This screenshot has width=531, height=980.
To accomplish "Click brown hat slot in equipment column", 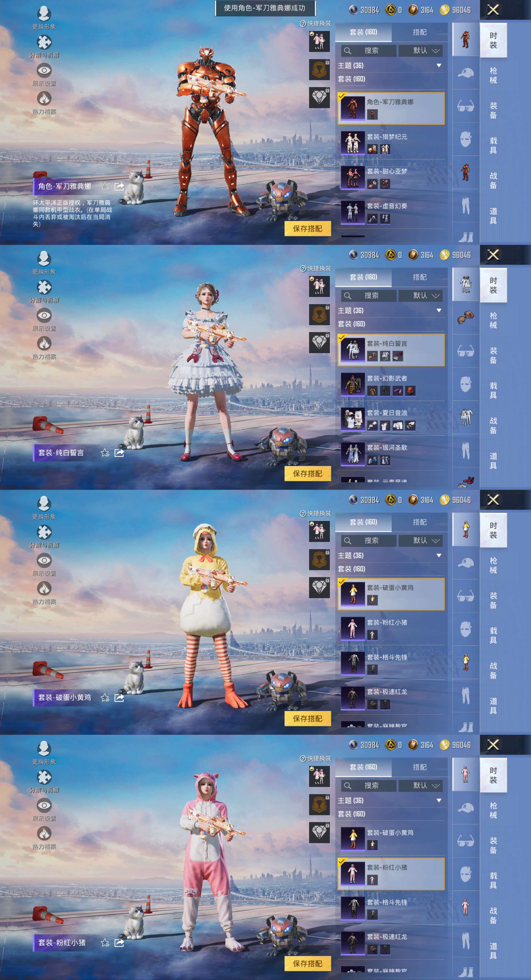I will click(x=466, y=318).
